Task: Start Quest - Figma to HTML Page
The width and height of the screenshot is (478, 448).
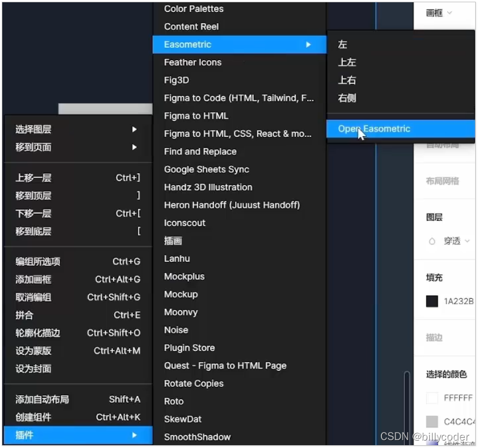Action: (240, 366)
